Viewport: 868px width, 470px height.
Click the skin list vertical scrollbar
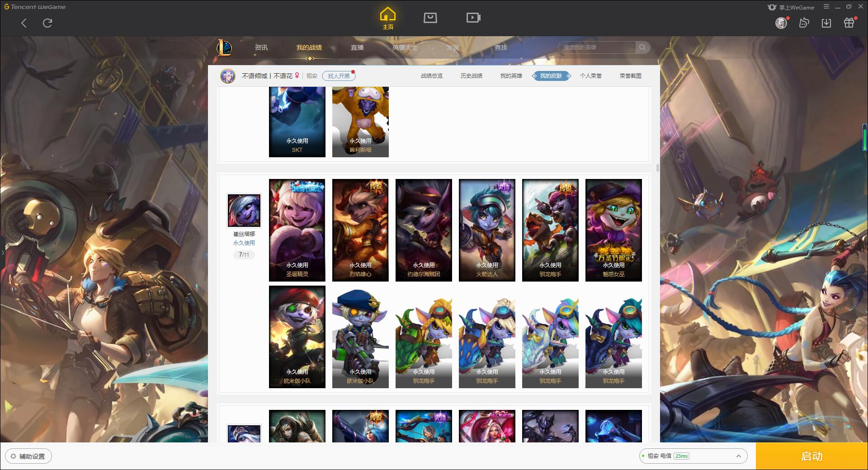point(657,168)
